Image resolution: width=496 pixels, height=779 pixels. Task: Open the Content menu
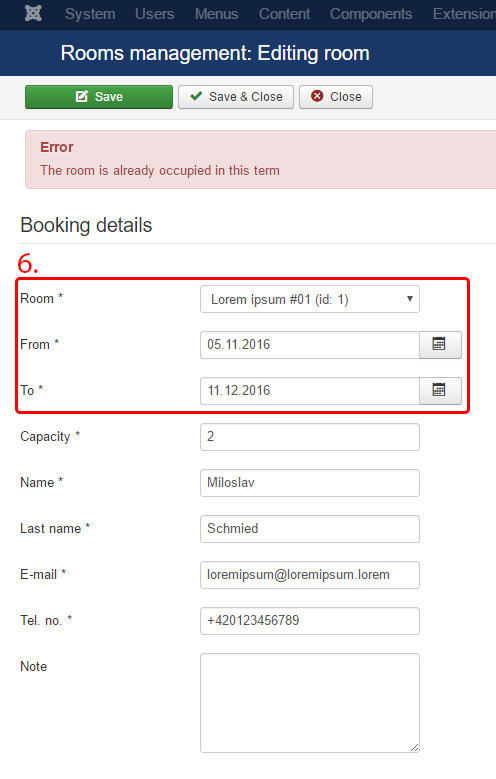284,14
